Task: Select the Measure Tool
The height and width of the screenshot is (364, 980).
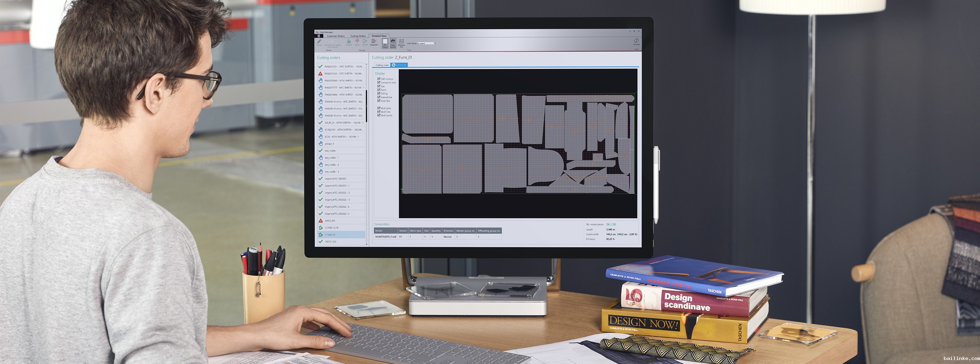Action: [x=402, y=42]
